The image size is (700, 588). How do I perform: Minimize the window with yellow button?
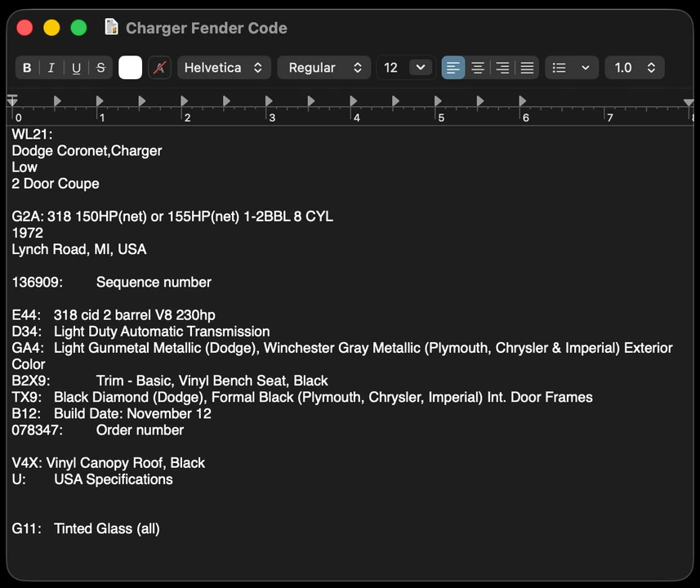pyautogui.click(x=51, y=27)
